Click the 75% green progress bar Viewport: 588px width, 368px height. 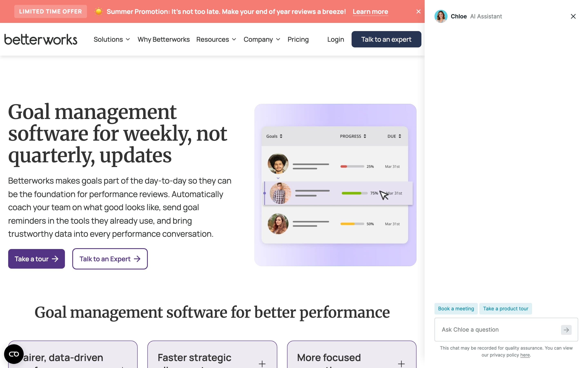tap(354, 193)
